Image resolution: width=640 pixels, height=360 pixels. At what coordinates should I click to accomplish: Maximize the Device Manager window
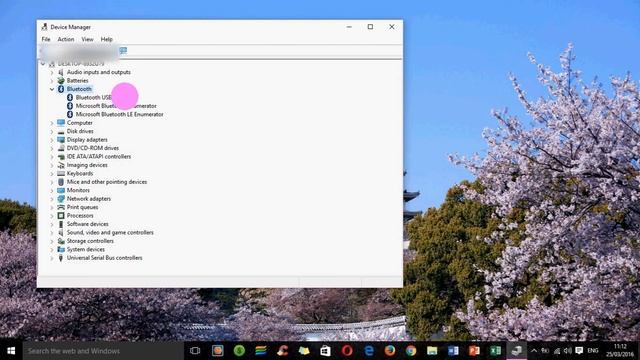(x=370, y=27)
